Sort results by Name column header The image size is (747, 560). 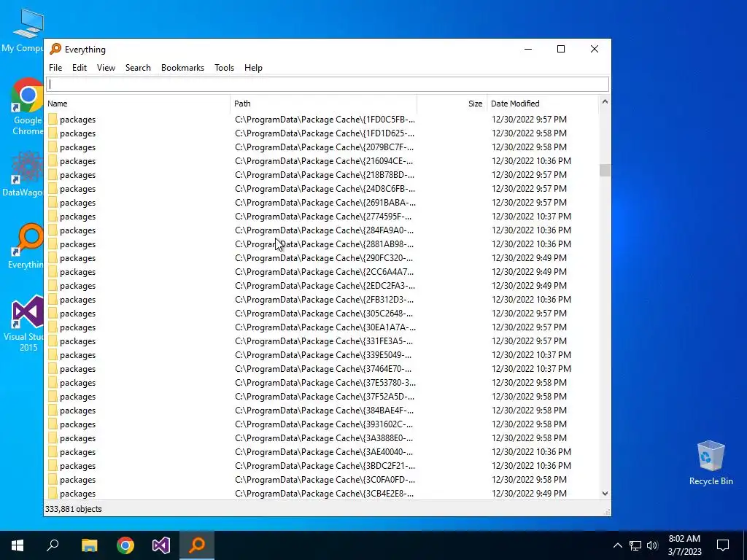pos(138,104)
